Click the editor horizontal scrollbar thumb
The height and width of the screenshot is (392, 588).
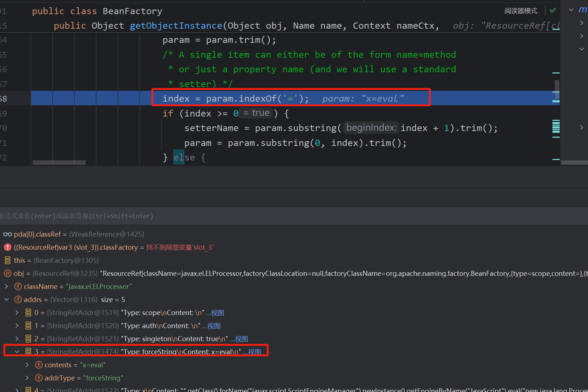[59, 163]
